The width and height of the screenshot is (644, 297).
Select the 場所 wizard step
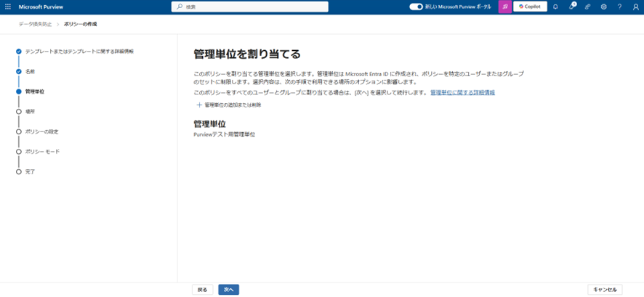point(30,112)
